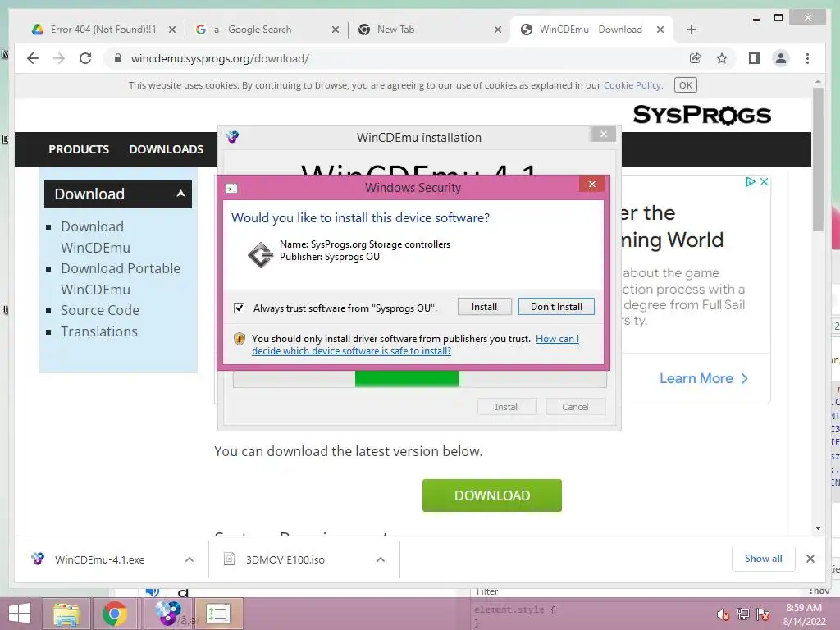Switch to the New Tab tab
The width and height of the screenshot is (840, 630).
tap(429, 30)
